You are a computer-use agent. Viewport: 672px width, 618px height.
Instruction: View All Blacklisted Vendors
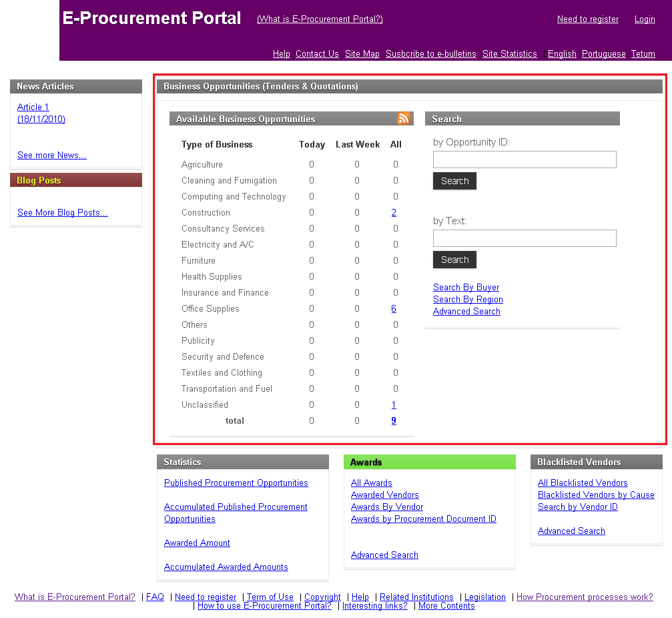(x=582, y=483)
